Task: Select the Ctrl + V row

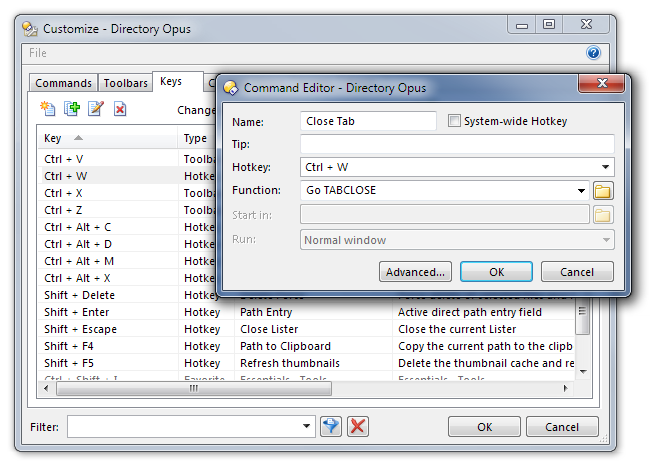Action: tap(129, 159)
